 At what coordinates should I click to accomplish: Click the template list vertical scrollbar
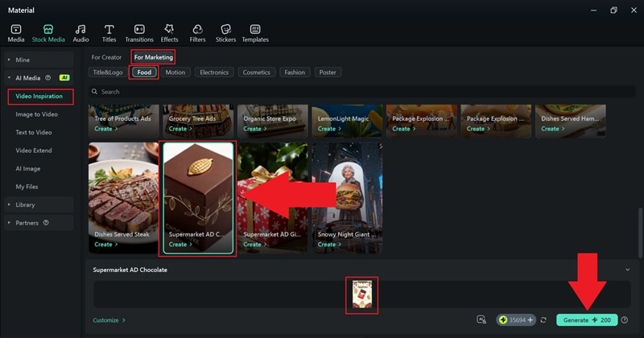[x=639, y=232]
